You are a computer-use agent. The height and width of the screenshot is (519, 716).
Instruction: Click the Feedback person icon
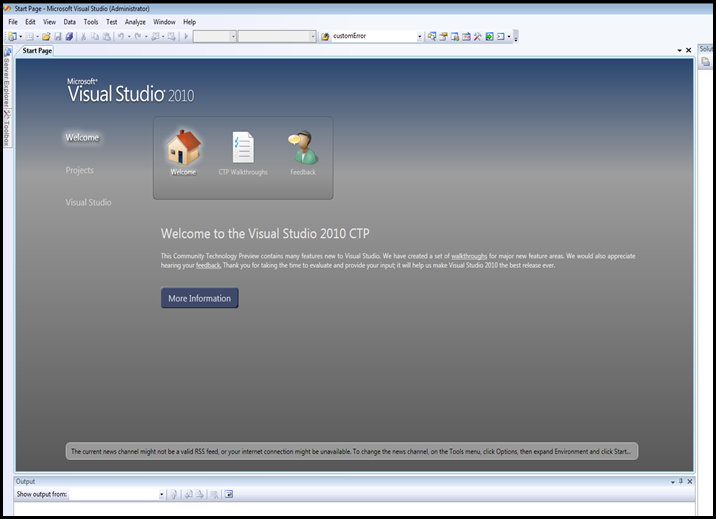[302, 147]
